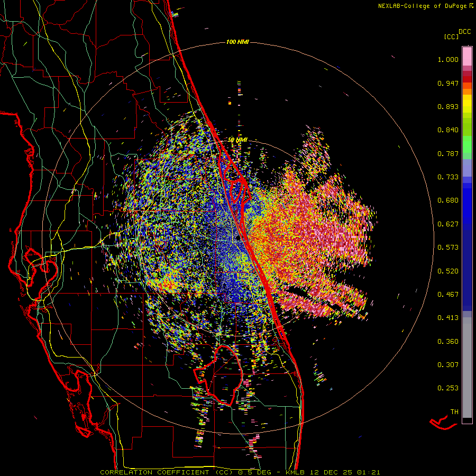
Task: Click the DCC label above the color scale
Action: [464, 32]
